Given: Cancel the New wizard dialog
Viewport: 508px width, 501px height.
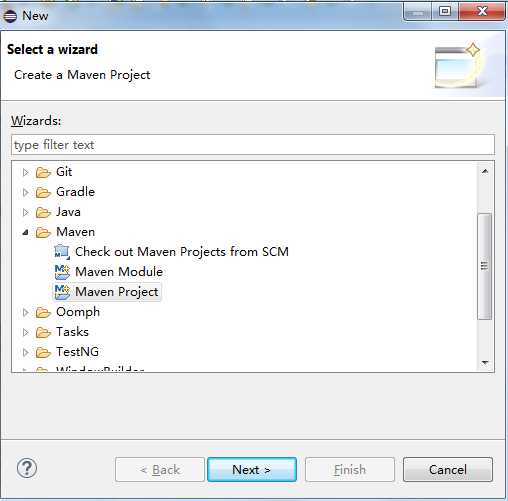Looking at the screenshot, I should [448, 469].
